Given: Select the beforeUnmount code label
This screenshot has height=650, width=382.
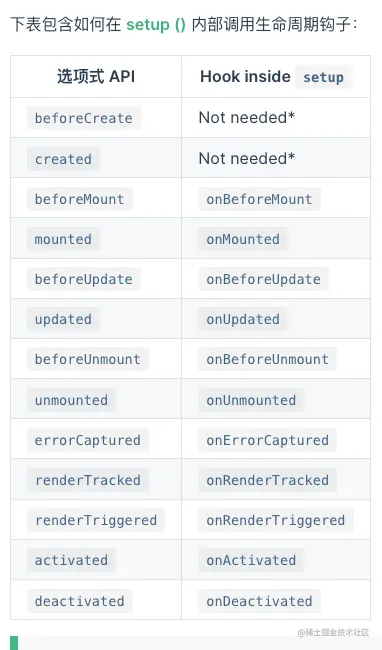Looking at the screenshot, I should coord(88,359).
